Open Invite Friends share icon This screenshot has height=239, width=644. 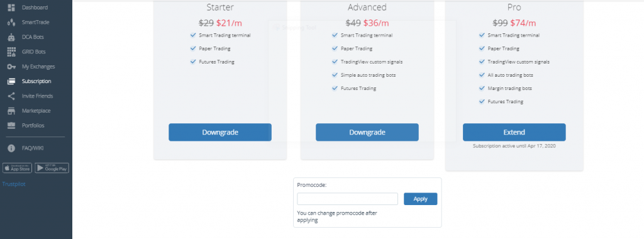(11, 96)
